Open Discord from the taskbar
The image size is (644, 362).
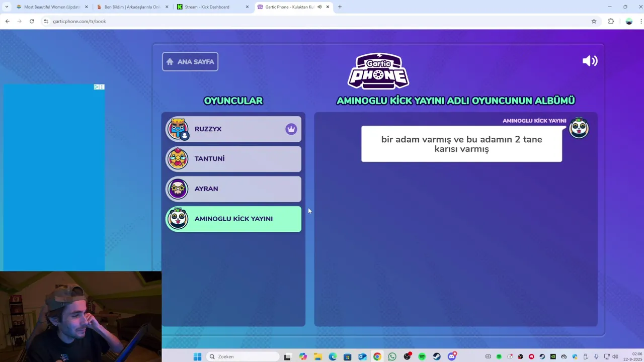452,356
